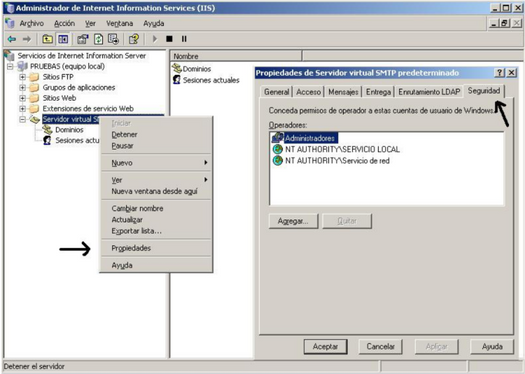Select Servicios de Internet Information Server root
The width and height of the screenshot is (525, 374).
pyautogui.click(x=82, y=56)
